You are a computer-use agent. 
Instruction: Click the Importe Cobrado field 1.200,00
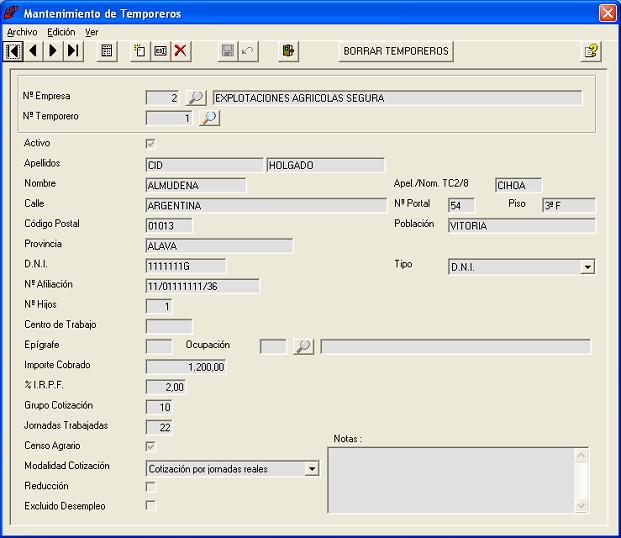tap(186, 367)
